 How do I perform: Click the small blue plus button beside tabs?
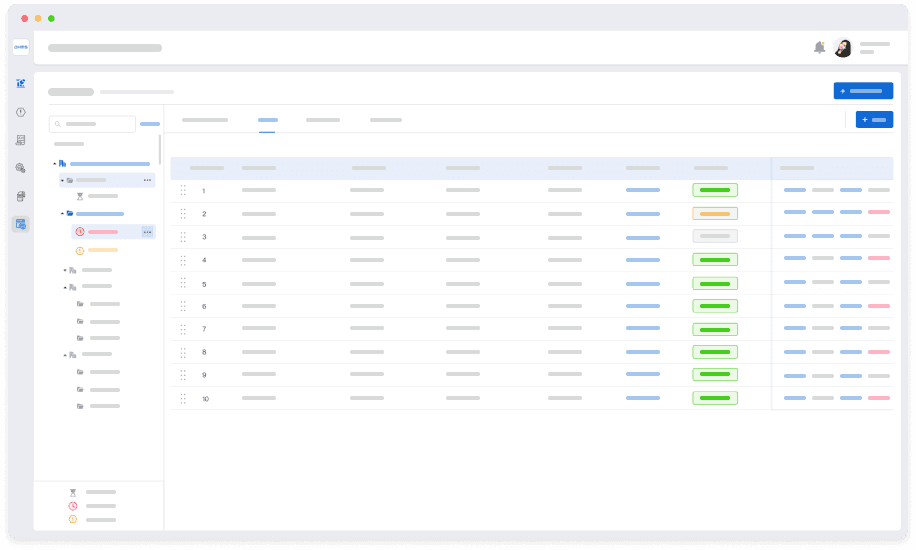pyautogui.click(x=874, y=120)
